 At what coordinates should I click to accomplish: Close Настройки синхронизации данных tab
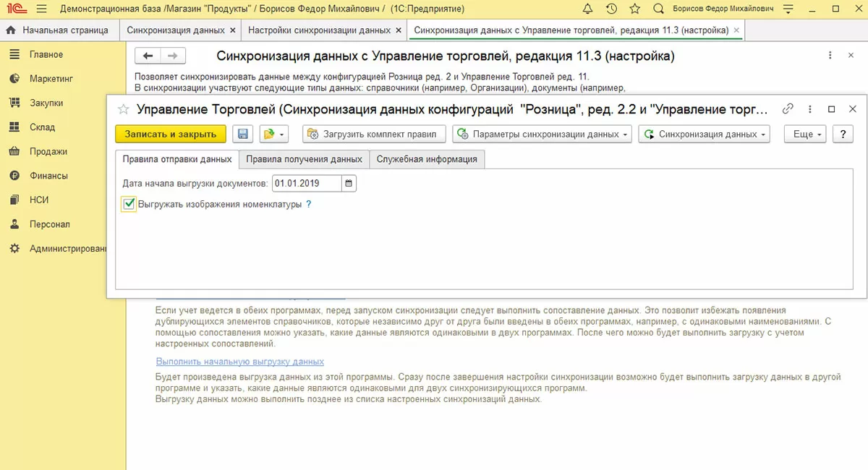[398, 30]
